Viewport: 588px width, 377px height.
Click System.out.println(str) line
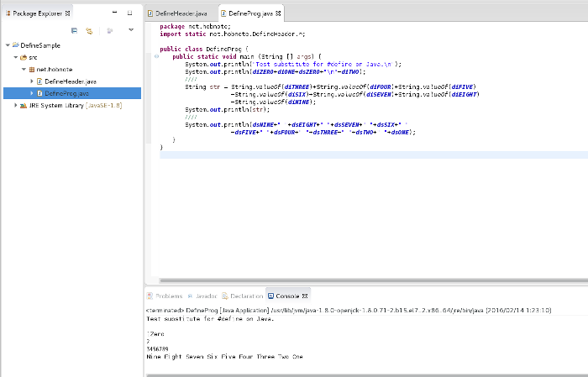[x=228, y=109]
